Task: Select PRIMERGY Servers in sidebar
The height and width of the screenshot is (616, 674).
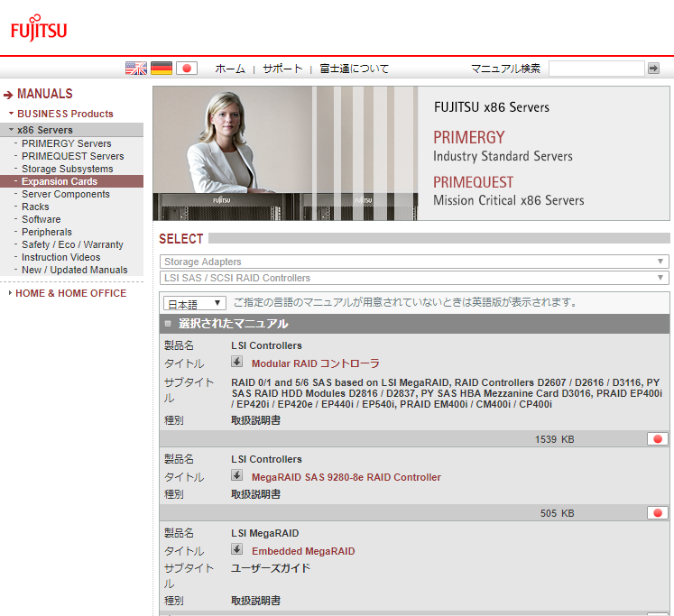Action: tap(67, 143)
